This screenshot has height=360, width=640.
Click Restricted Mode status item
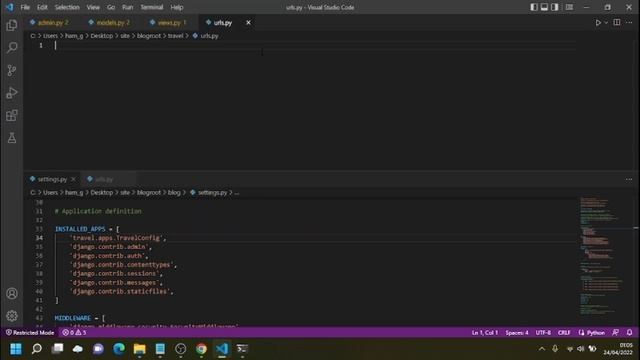30,333
